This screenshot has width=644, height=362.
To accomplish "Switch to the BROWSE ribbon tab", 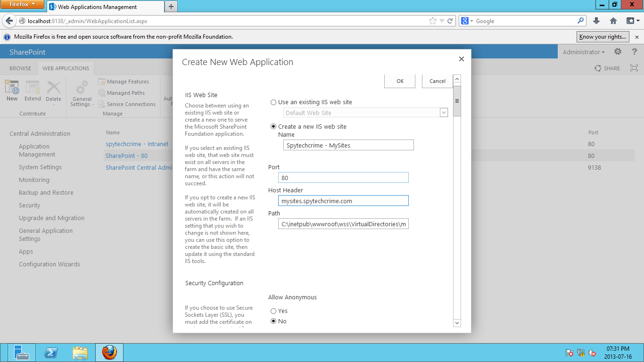I will [x=20, y=68].
